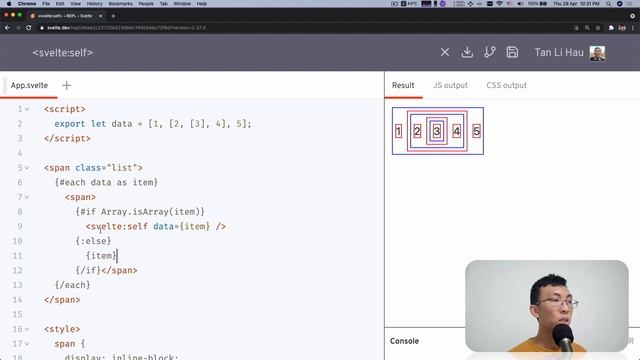Click {#if Array.isArray(item)} on line 8
This screenshot has height=360, width=640.
[x=140, y=212]
